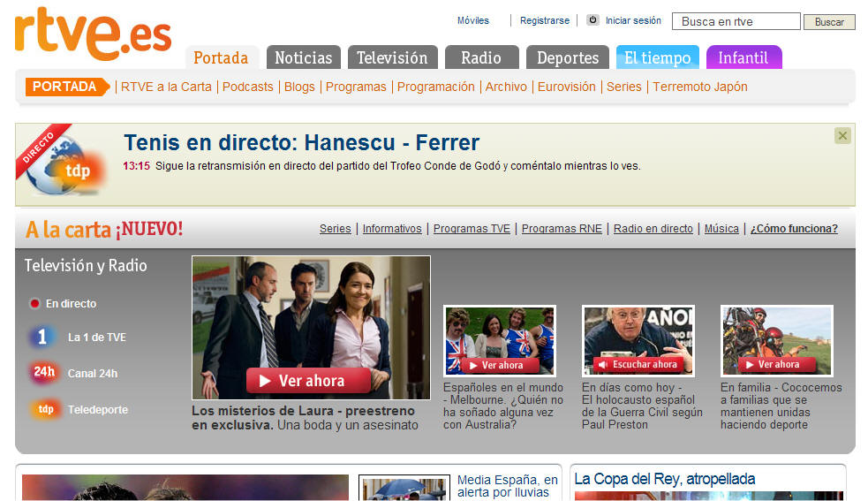Click En directo label
Image resolution: width=868 pixels, height=501 pixels.
[x=71, y=304]
